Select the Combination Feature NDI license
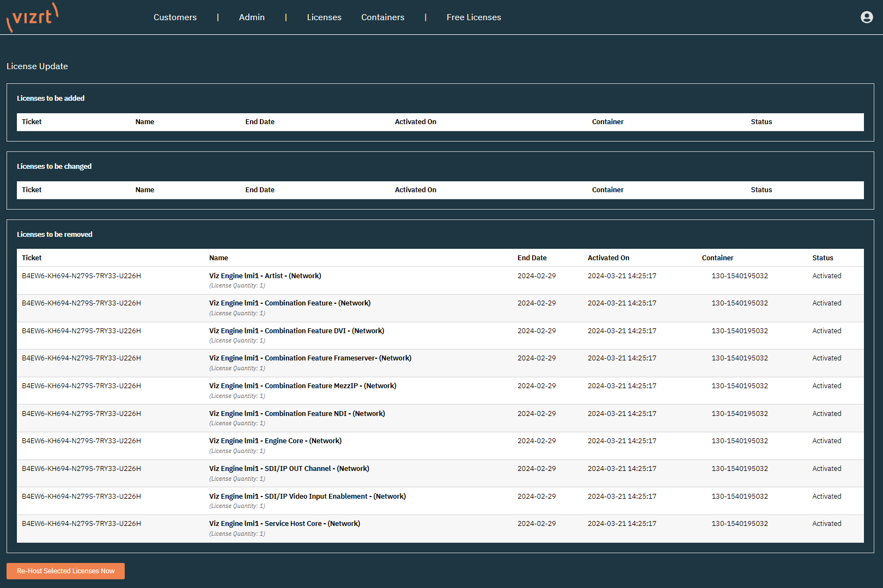This screenshot has height=588, width=883. click(x=297, y=414)
